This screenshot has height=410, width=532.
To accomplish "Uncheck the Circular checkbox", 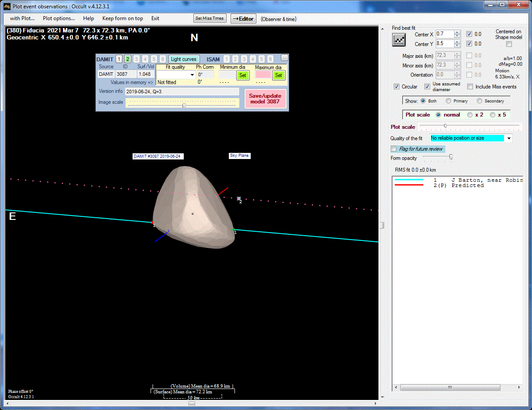I will 397,87.
